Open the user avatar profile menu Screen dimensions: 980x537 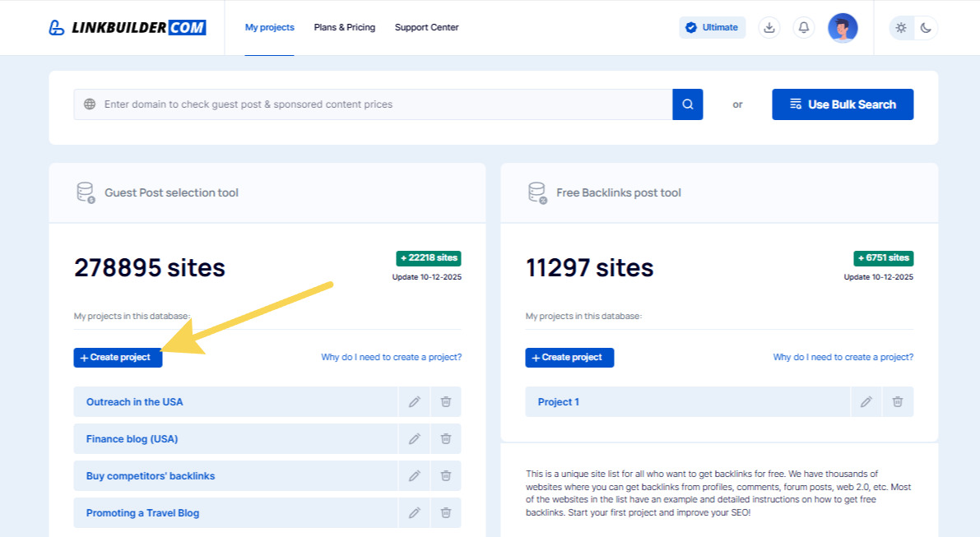point(843,27)
